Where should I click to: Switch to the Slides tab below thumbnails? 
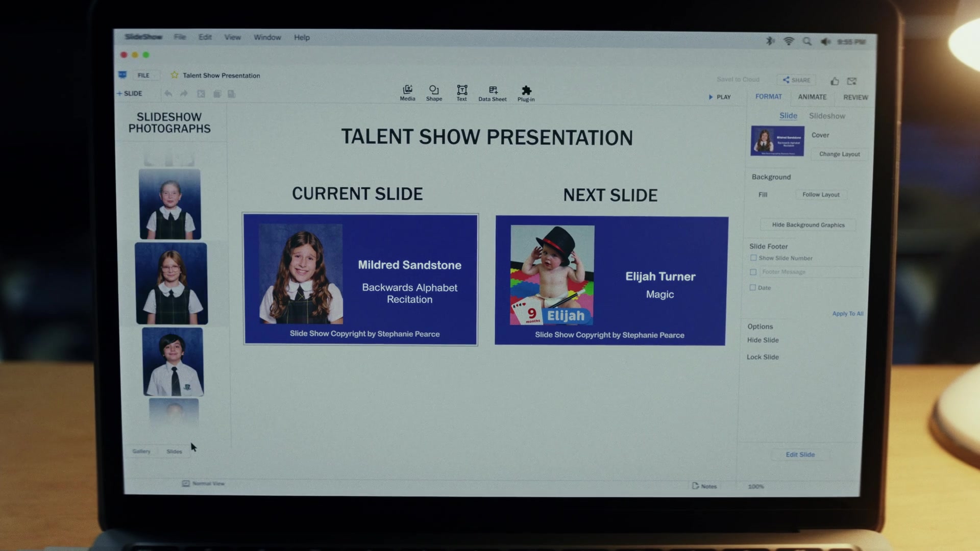tap(174, 452)
